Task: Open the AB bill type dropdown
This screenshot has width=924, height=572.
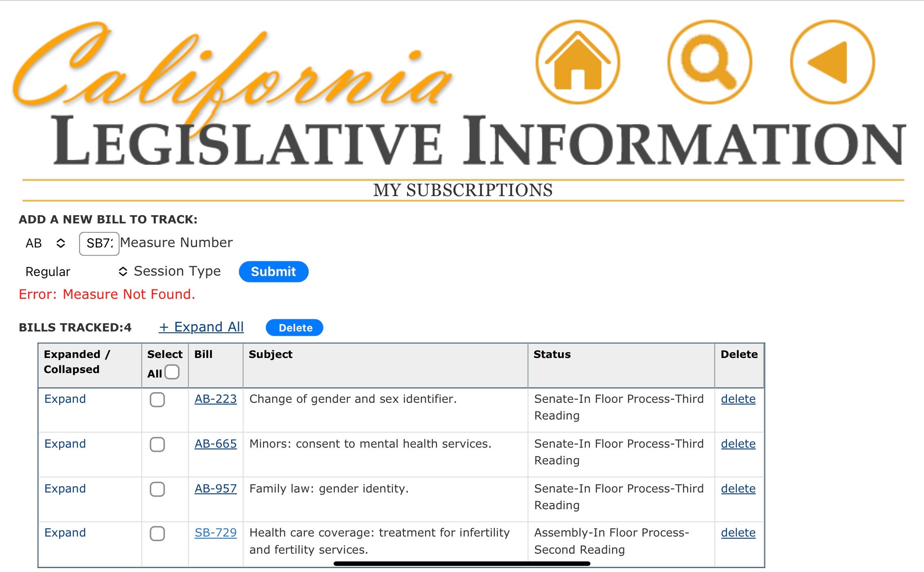Action: [45, 243]
